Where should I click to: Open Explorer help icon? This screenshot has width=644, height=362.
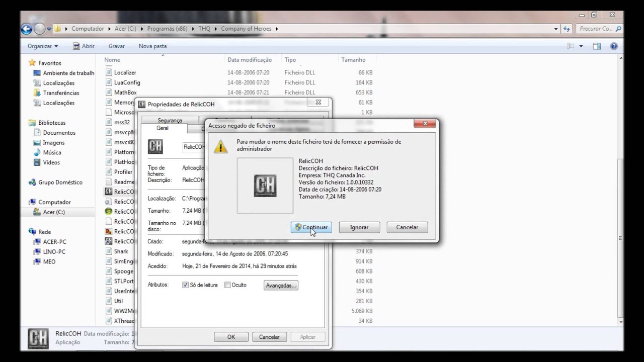pyautogui.click(x=614, y=46)
